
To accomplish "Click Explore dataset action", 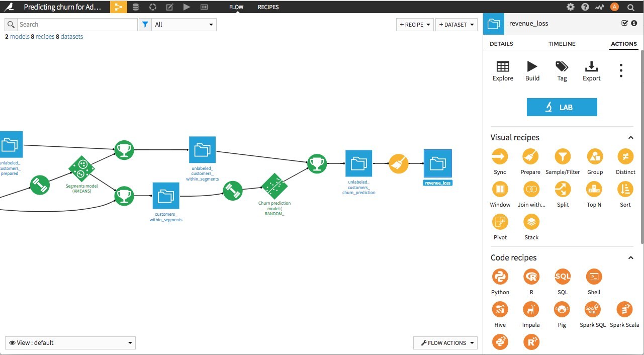I will [503, 71].
